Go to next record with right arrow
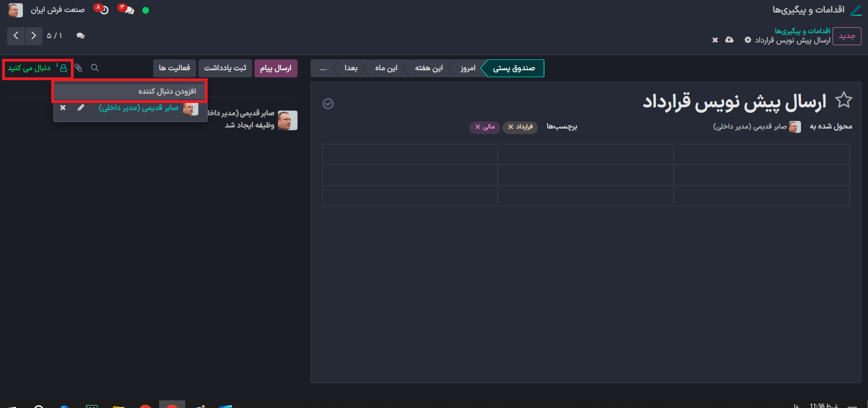 [x=34, y=36]
